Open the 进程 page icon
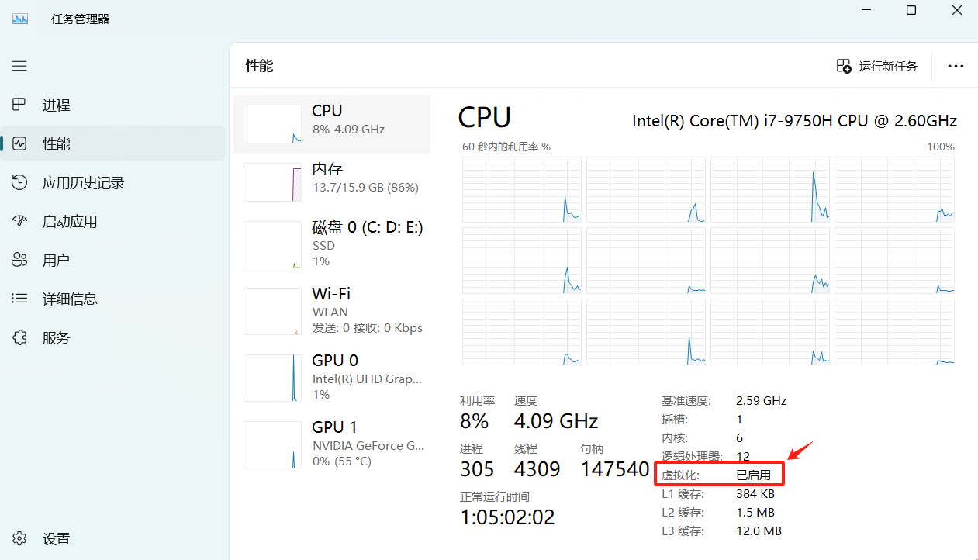 point(19,105)
